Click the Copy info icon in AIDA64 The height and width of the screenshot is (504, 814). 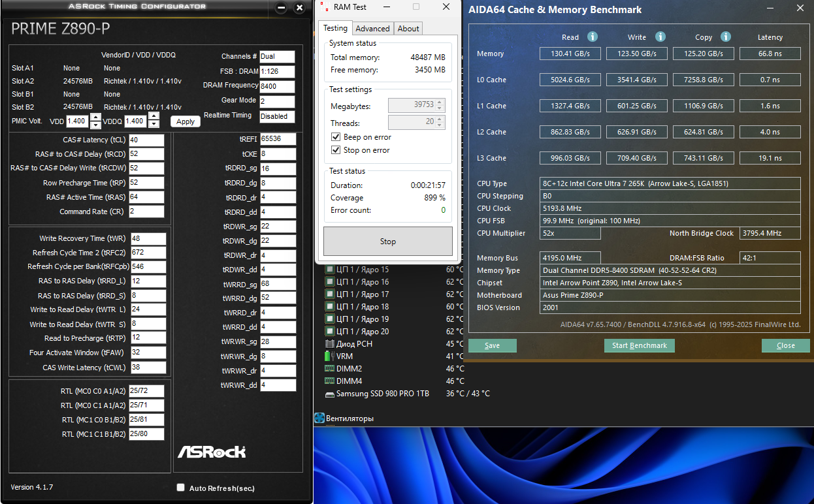pos(726,37)
